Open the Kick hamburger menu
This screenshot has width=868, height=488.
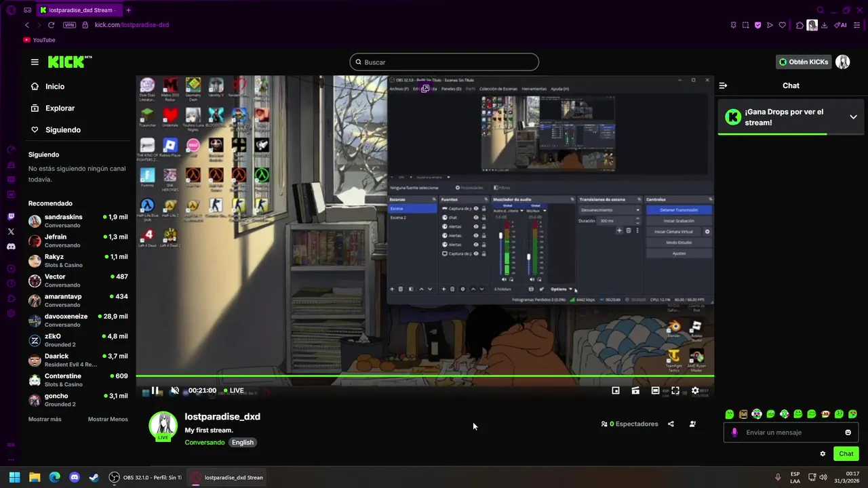[35, 62]
